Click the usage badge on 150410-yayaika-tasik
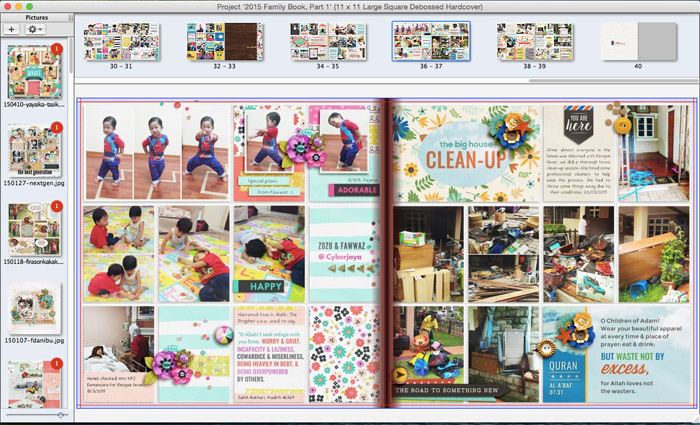Image resolution: width=700 pixels, height=425 pixels. 57,49
